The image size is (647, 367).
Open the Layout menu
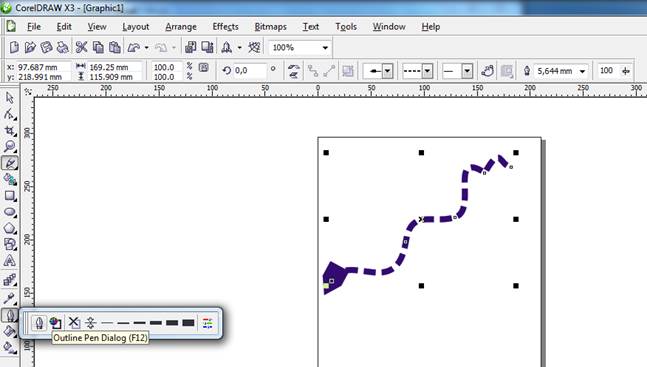pyautogui.click(x=136, y=27)
